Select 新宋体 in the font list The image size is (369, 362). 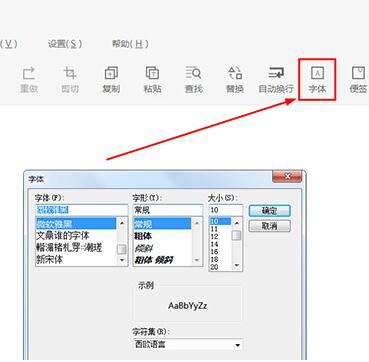tap(76, 259)
